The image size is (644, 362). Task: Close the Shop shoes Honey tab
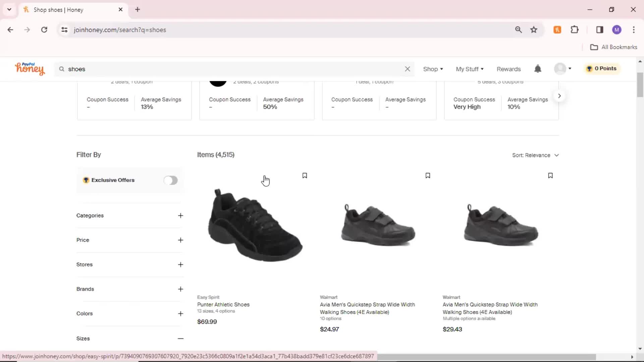(120, 10)
